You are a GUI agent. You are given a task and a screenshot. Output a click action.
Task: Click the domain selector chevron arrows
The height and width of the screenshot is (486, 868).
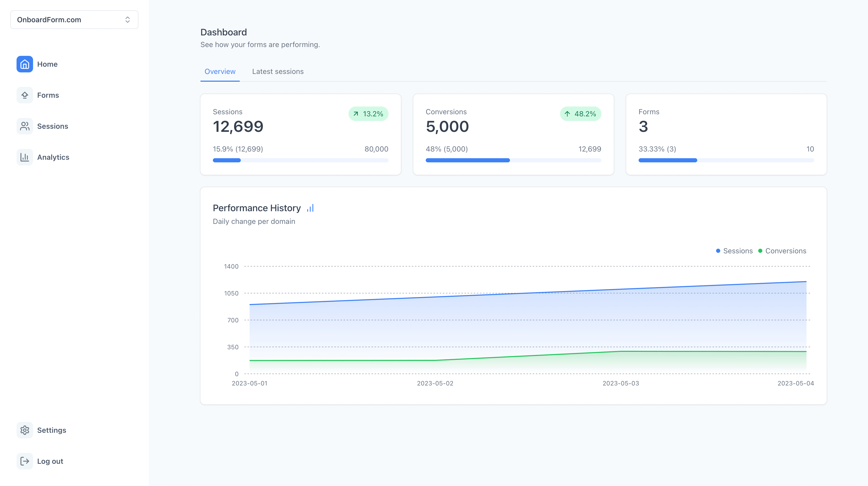pyautogui.click(x=127, y=20)
